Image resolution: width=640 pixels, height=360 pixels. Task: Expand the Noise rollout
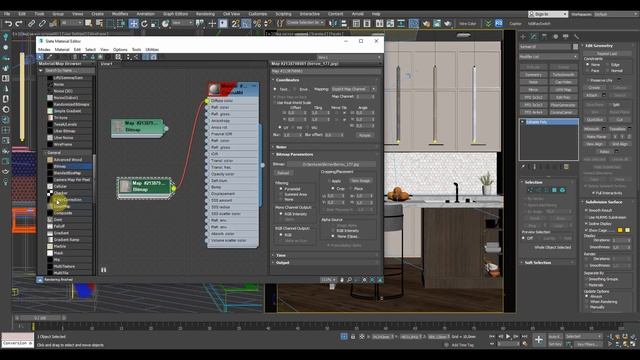[325, 147]
